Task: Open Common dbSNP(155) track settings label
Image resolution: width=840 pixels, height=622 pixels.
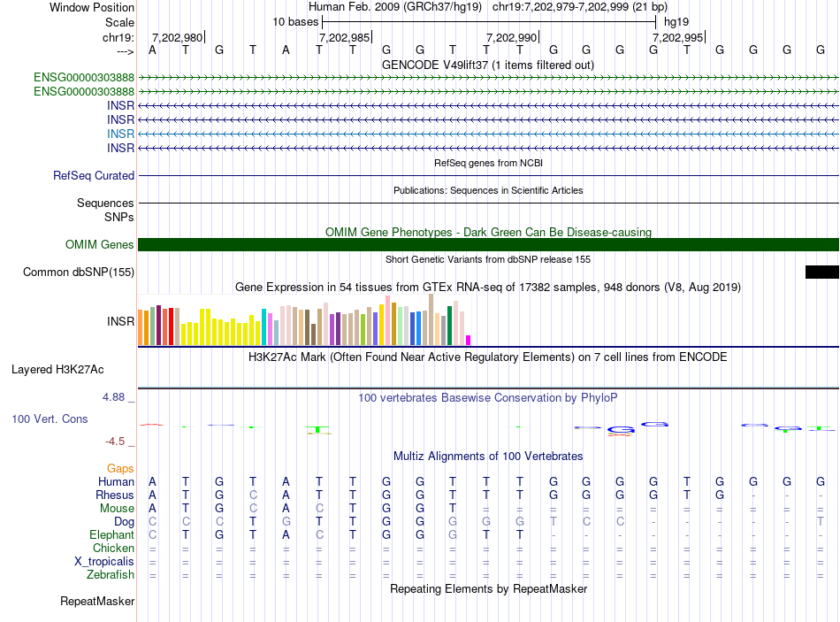Action: 79,273
